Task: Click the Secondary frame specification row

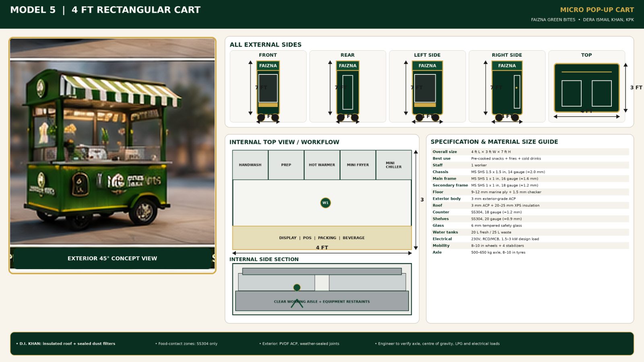Action: click(x=530, y=185)
